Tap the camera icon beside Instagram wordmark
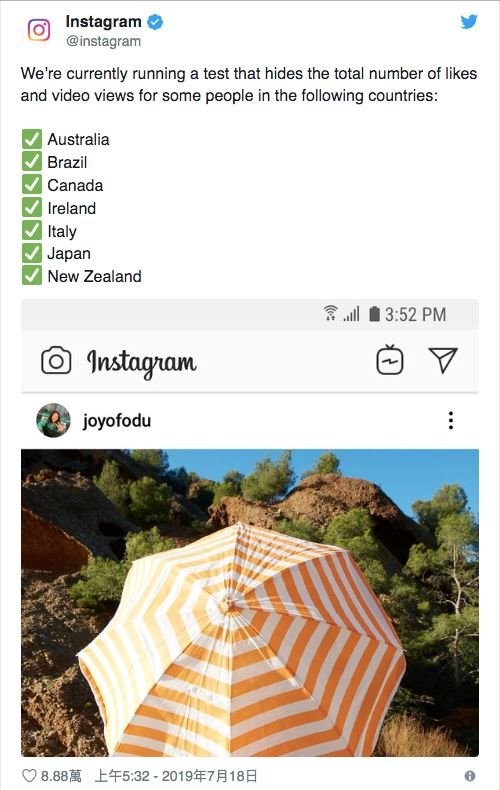This screenshot has width=500, height=790. point(56,360)
